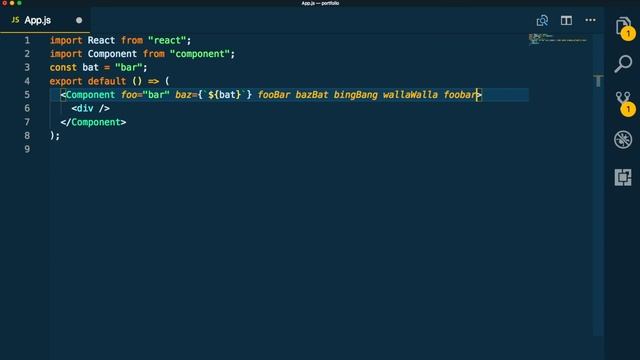Click the export keyword on line 4
This screenshot has height=360, width=640.
point(66,81)
